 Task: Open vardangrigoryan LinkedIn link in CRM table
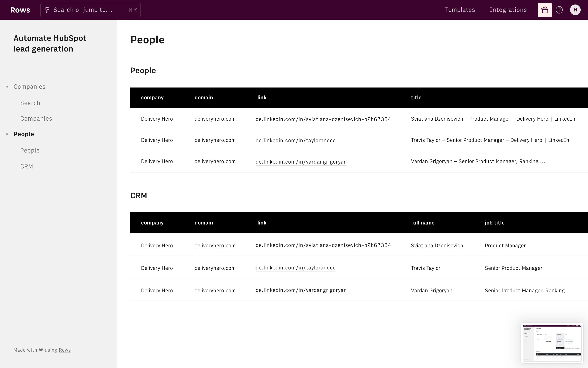[301, 290]
